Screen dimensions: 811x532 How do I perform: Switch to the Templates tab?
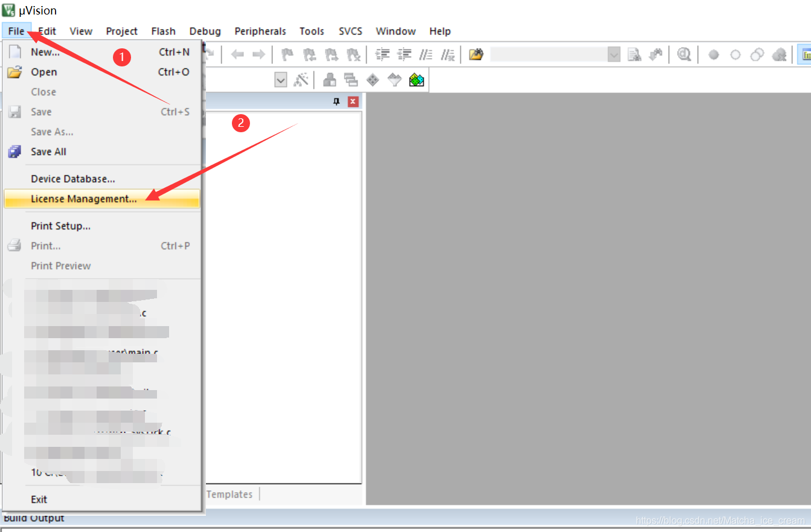(229, 494)
